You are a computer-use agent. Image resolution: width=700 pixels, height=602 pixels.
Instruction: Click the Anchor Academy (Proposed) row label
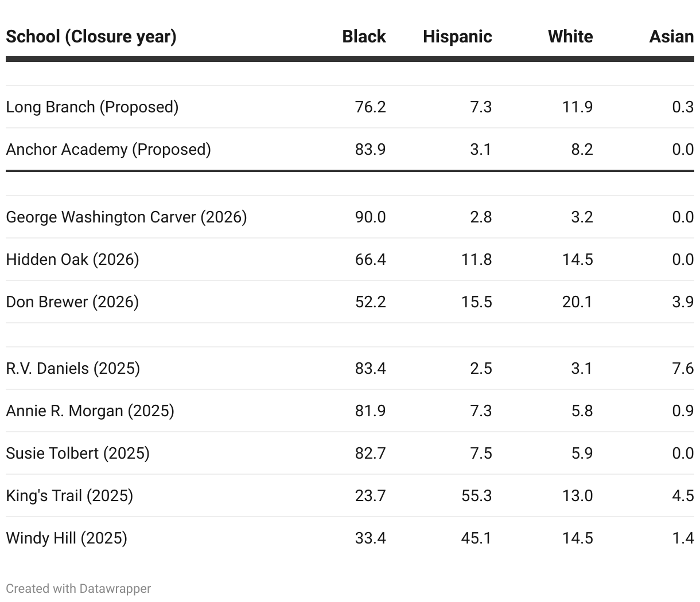point(108,150)
